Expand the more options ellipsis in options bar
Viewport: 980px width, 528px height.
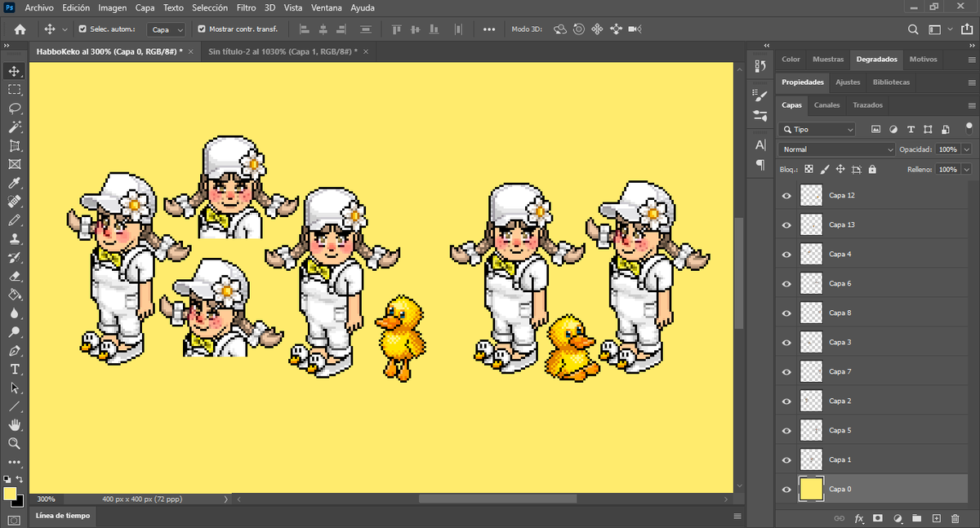point(489,29)
